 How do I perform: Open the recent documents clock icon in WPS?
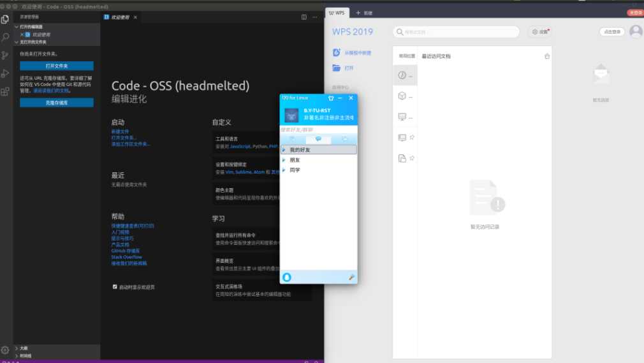(402, 75)
